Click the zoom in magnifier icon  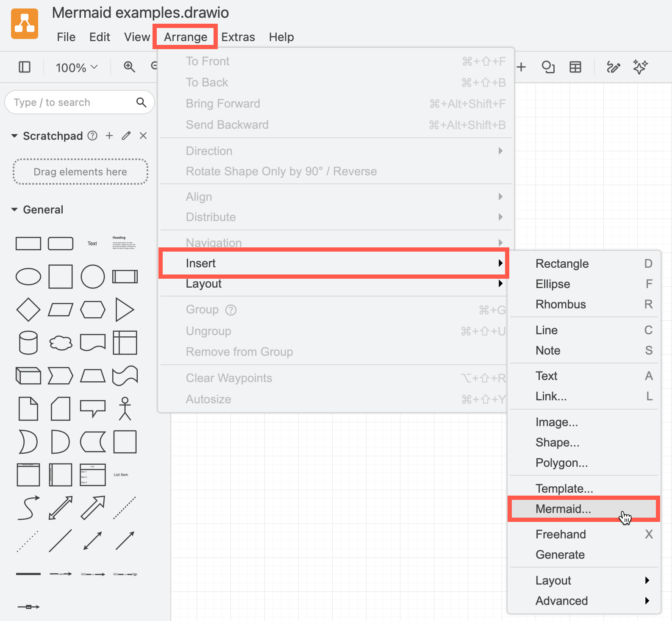coord(129,67)
